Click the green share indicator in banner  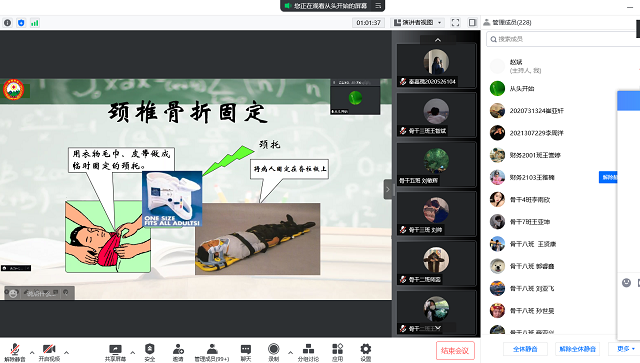pyautogui.click(x=287, y=6)
